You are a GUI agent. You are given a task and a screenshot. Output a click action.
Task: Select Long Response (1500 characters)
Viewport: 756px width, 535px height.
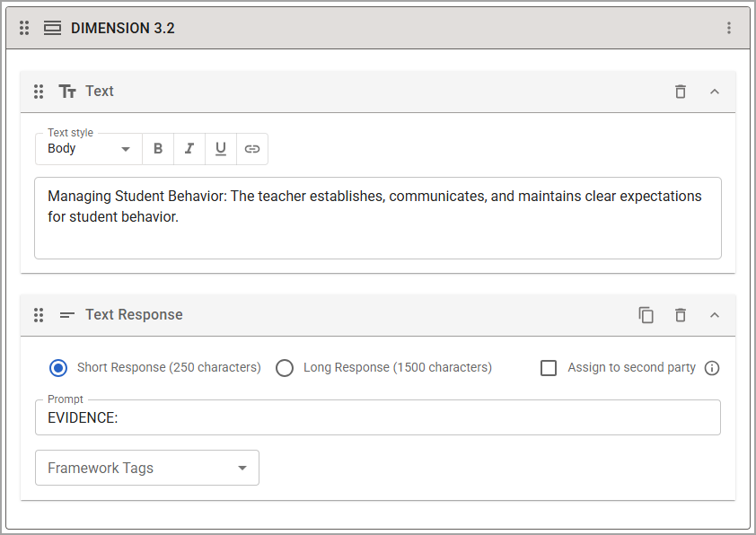285,368
